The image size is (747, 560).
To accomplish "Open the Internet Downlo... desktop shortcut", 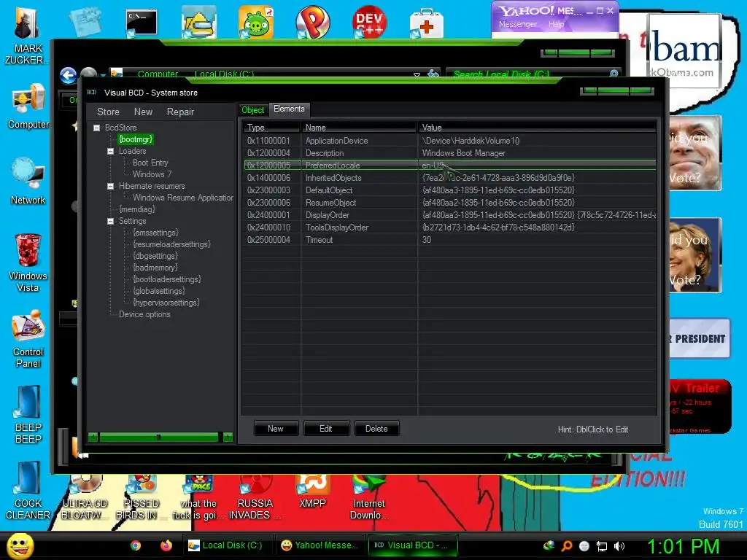I will click(x=369, y=497).
